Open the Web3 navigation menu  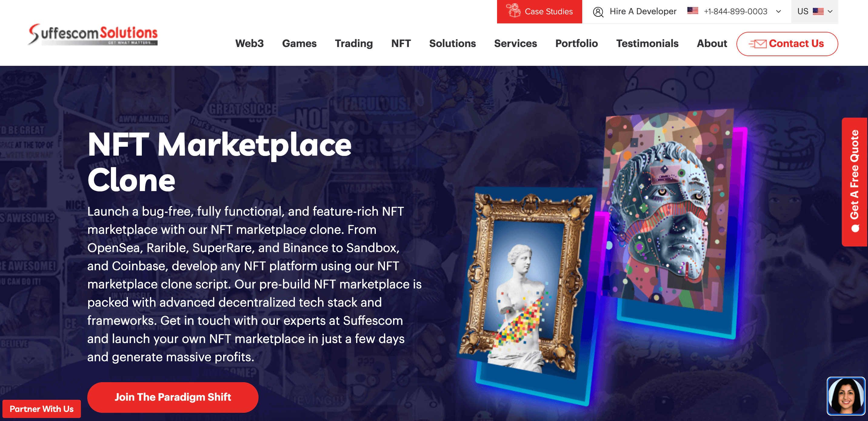249,44
